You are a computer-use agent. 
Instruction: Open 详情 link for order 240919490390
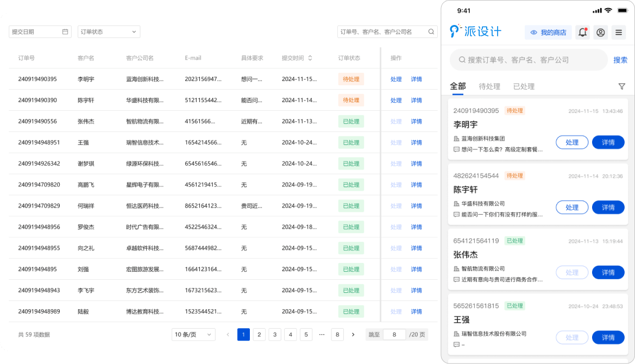[416, 101]
